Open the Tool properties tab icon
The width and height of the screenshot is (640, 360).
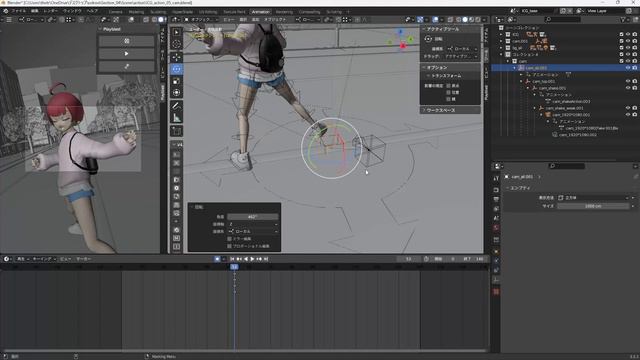coord(496,178)
